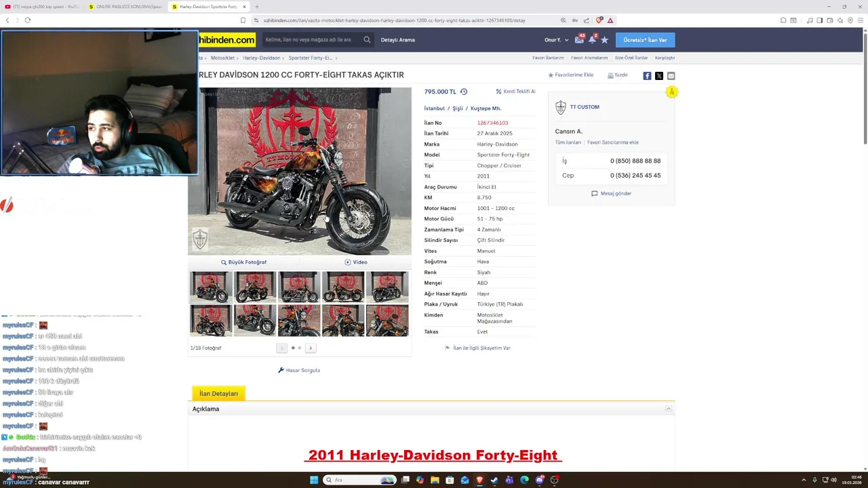This screenshot has width=868, height=488.
Task: Open browser extensions puzzle icon
Action: [783, 20]
